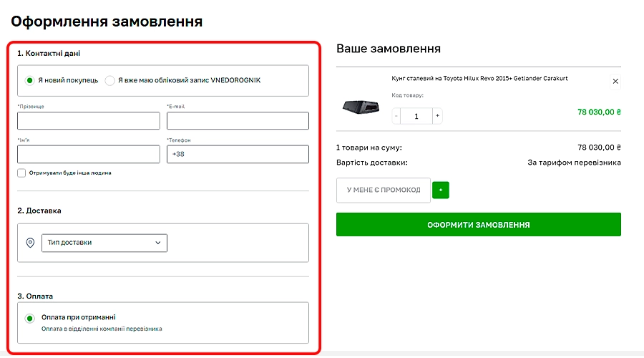Click the Телефон field with +38
The width and height of the screenshot is (644, 358).
(x=238, y=154)
